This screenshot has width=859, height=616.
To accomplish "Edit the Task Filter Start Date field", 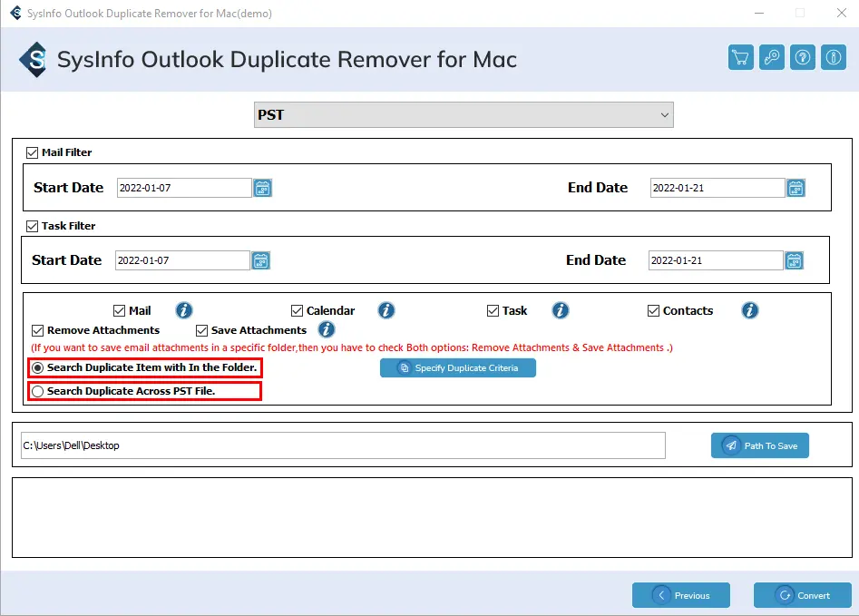I will pos(182,260).
